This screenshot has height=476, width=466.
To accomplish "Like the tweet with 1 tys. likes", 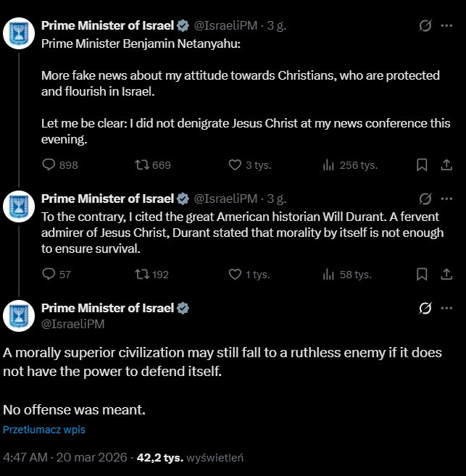I will [235, 275].
